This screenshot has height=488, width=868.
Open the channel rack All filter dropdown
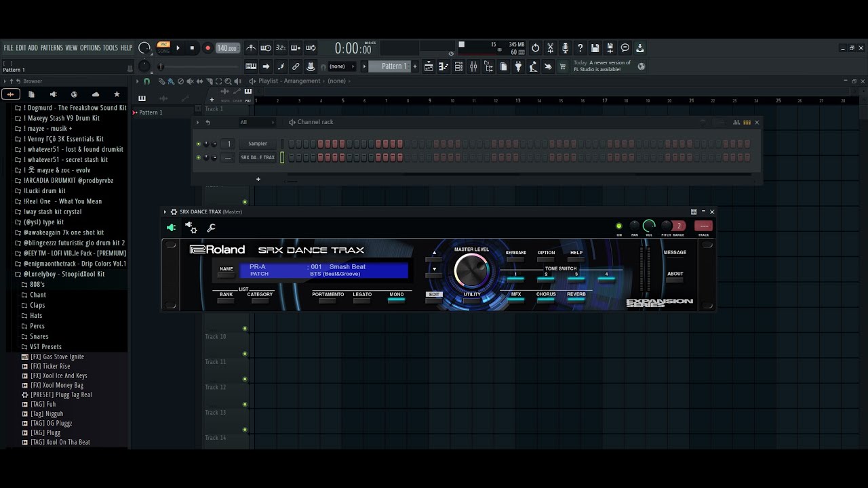pyautogui.click(x=256, y=123)
